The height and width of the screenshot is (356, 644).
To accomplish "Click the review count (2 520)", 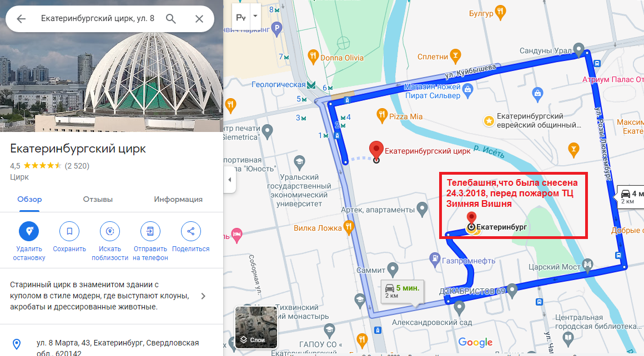I will pos(77,166).
